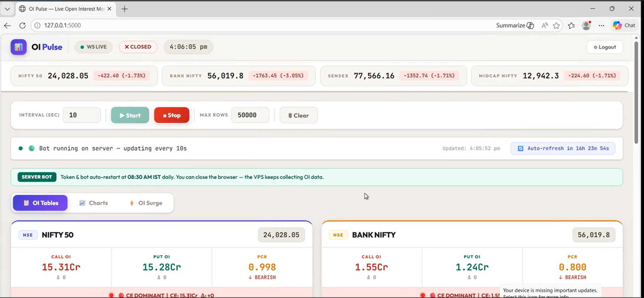Click Auto-refresh countdown button
Image resolution: width=644 pixels, height=298 pixels.
(563, 148)
